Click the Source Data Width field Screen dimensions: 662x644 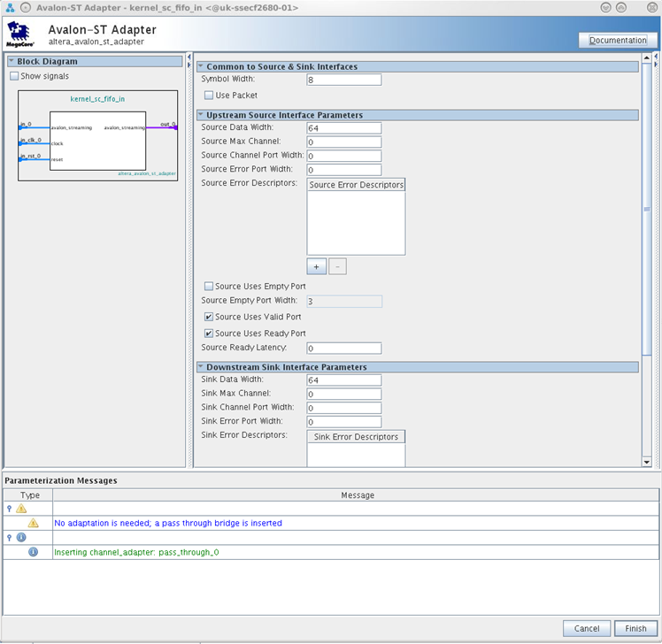click(x=344, y=128)
